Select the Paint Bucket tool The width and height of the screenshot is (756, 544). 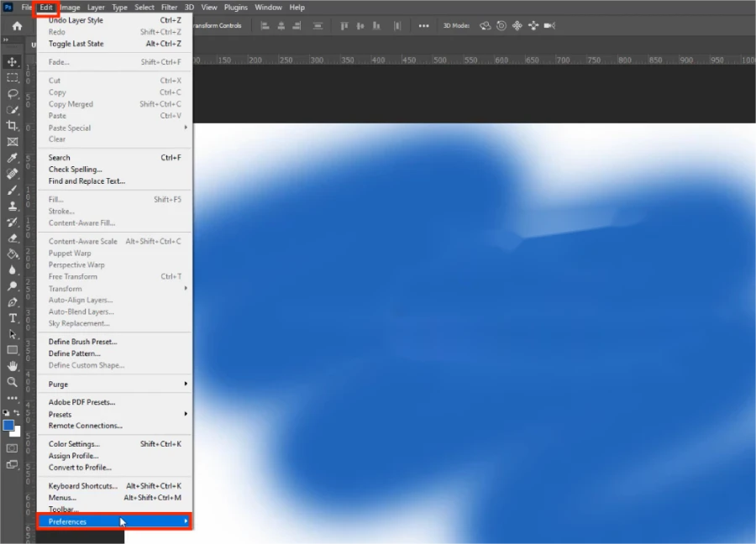pyautogui.click(x=12, y=254)
